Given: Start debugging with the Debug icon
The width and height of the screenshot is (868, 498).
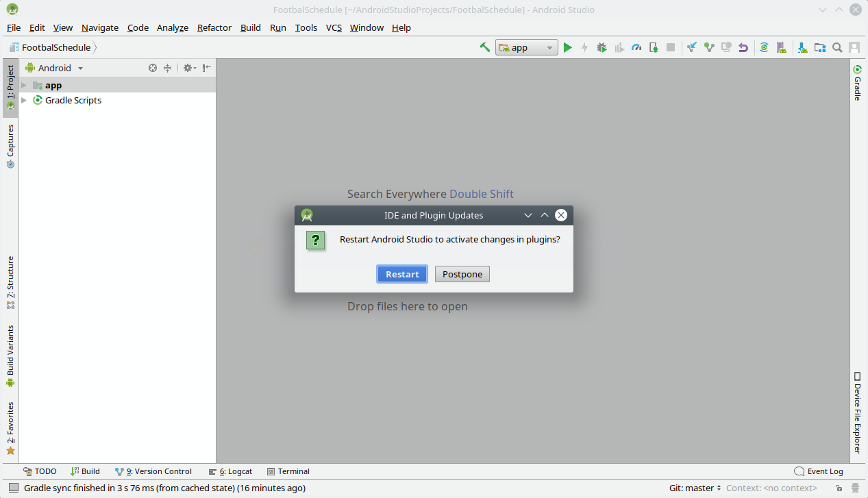Looking at the screenshot, I should click(602, 47).
